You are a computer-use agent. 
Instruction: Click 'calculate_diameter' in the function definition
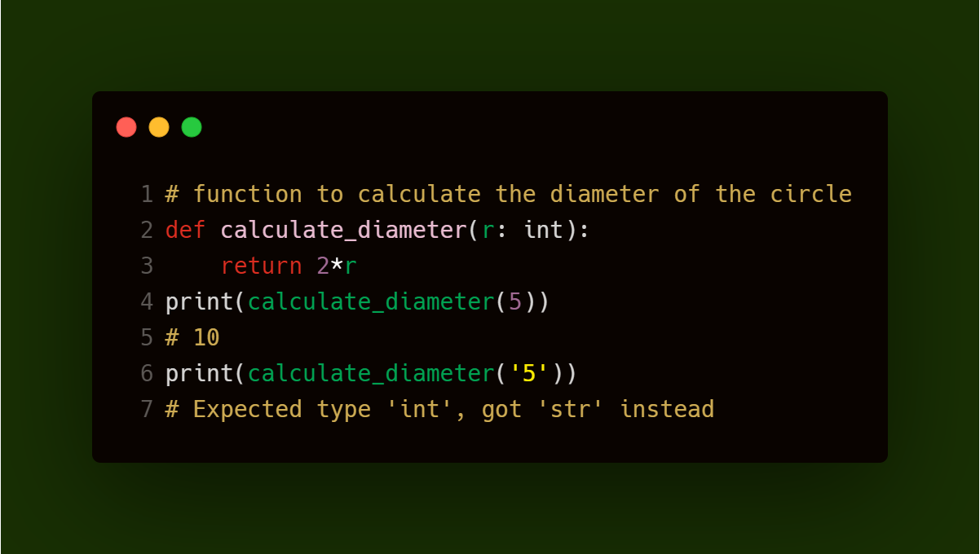343,231
